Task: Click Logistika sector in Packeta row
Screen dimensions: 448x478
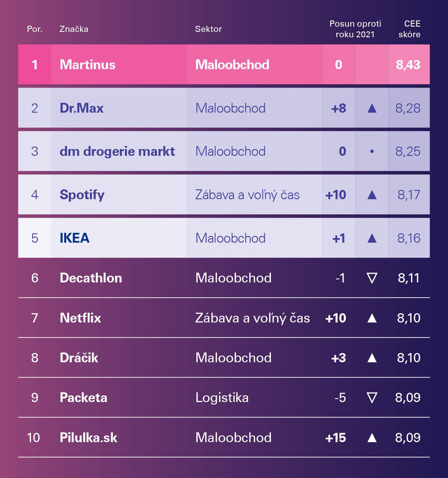Action: coord(222,398)
